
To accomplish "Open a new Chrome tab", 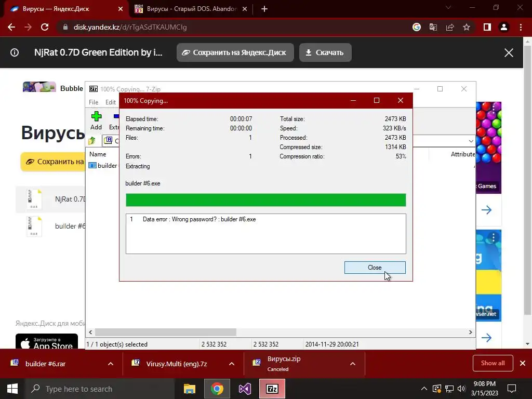I will pyautogui.click(x=264, y=9).
